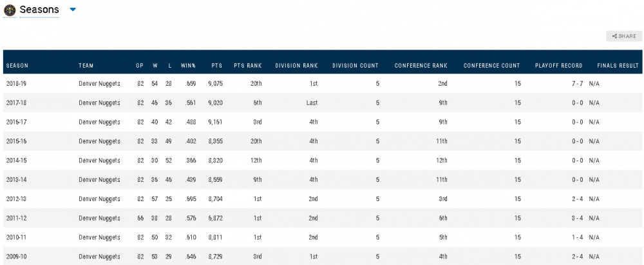Open the Seasons dropdown arrow
Image resolution: width=644 pixels, height=265 pixels.
pos(73,10)
